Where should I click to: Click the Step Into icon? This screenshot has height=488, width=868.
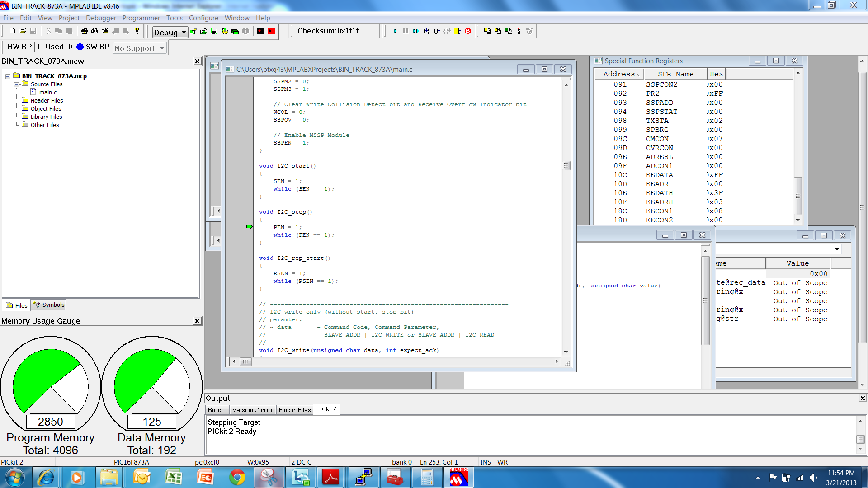point(426,31)
